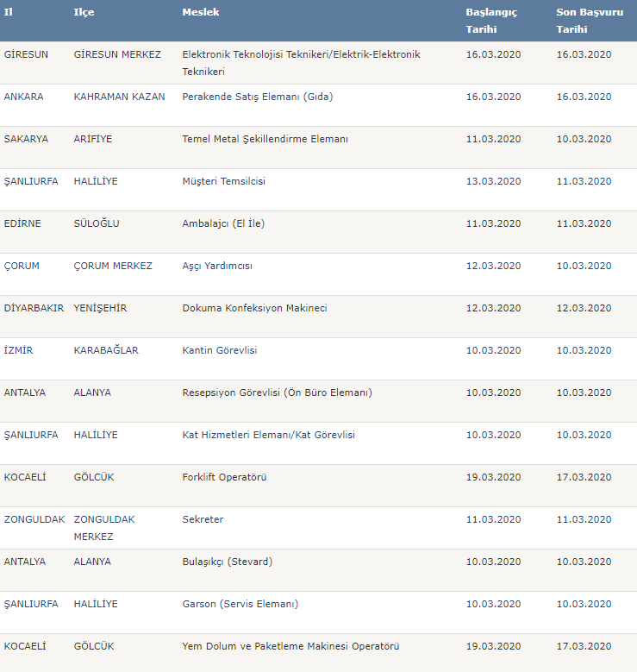Image resolution: width=637 pixels, height=672 pixels.
Task: Sort by the "Meslek" column header
Action: point(201,12)
